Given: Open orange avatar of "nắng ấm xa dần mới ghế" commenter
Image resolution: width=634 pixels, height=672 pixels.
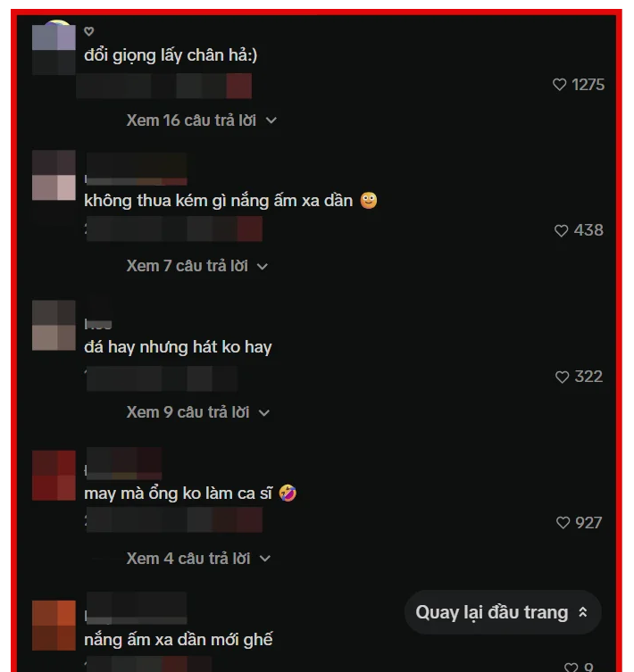Looking at the screenshot, I should (x=54, y=626).
